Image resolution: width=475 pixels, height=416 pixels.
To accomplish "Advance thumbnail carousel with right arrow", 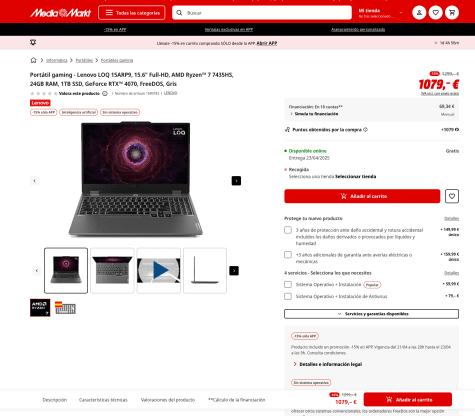I will tap(234, 271).
